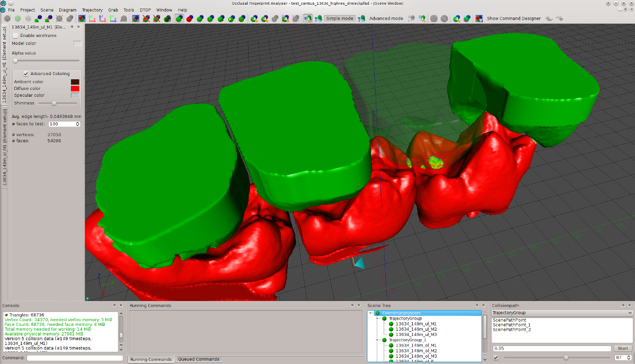
Task: Uncheck the Advanced Coloring checkbox
Action: click(x=26, y=74)
